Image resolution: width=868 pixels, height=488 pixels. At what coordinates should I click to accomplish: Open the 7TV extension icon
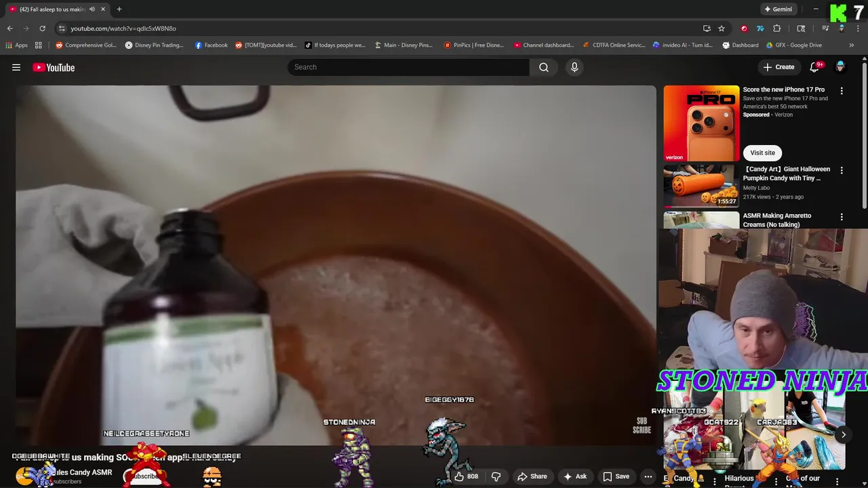760,28
